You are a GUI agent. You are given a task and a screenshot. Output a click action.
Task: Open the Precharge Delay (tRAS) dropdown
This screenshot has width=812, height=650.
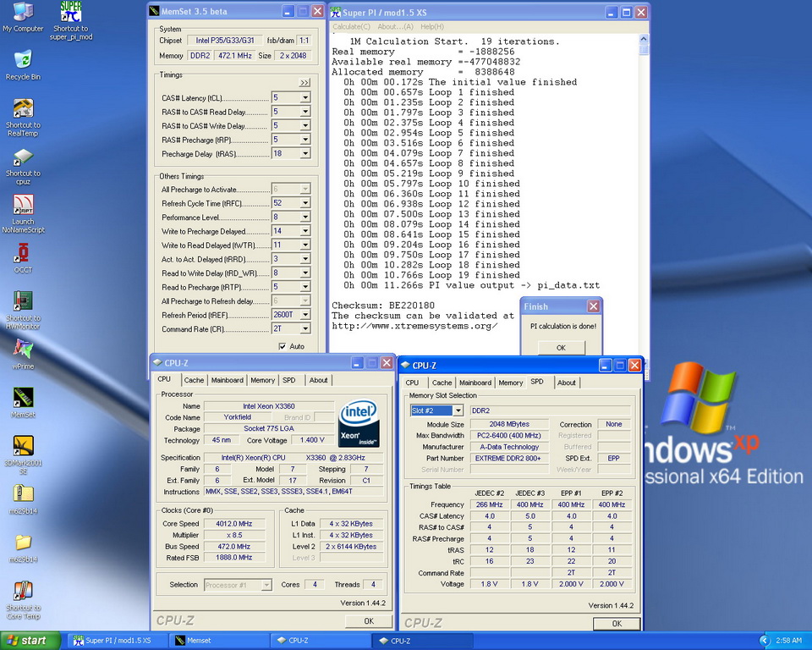[x=305, y=153]
